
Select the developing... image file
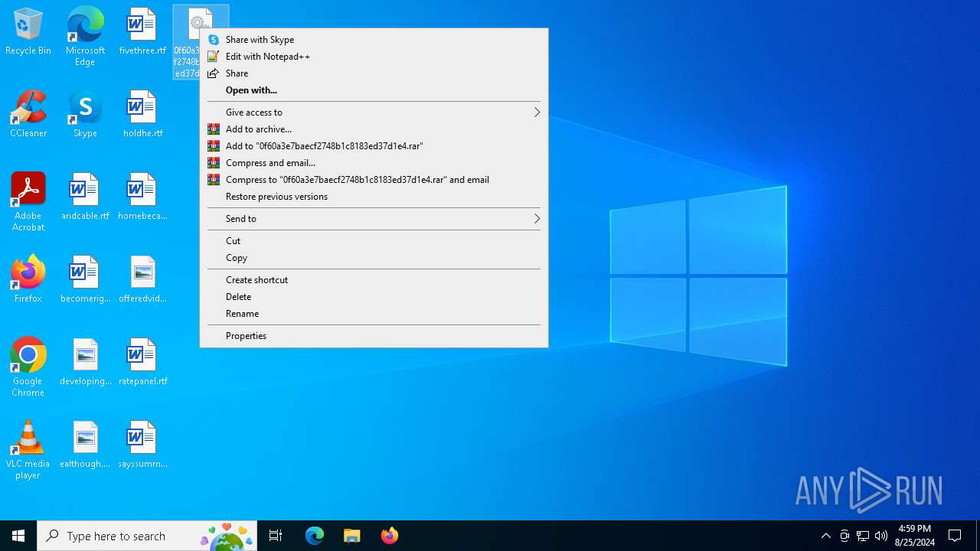pos(85,362)
